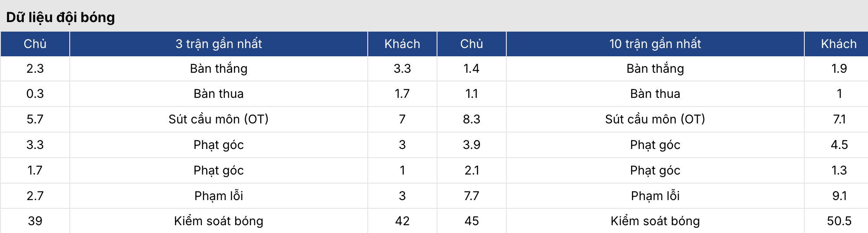The width and height of the screenshot is (868, 233).
Task: Select "Sút cầu môn (OT)" in 3 trận gần nhất
Action: [218, 119]
